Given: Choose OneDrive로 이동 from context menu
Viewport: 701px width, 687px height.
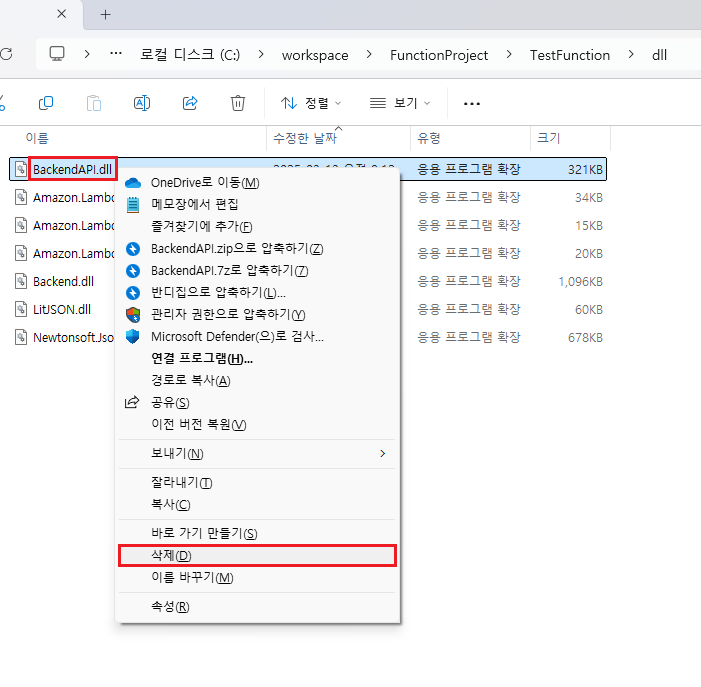Looking at the screenshot, I should click(257, 183).
